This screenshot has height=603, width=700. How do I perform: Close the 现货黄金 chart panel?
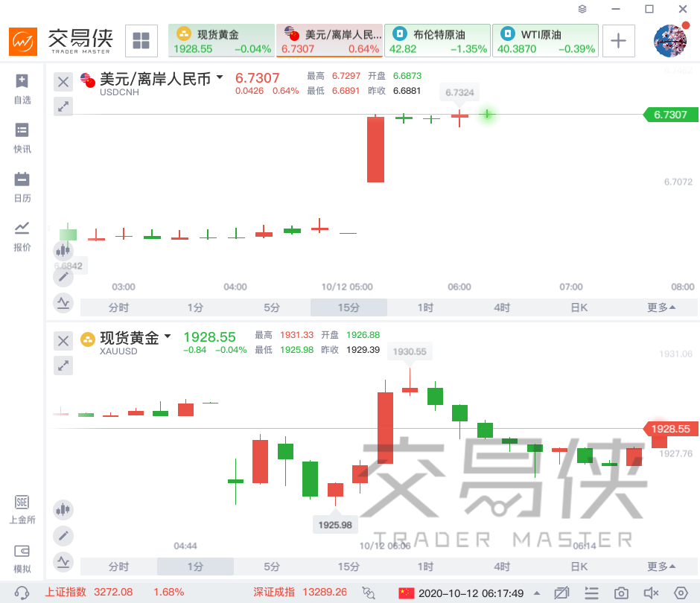point(63,341)
